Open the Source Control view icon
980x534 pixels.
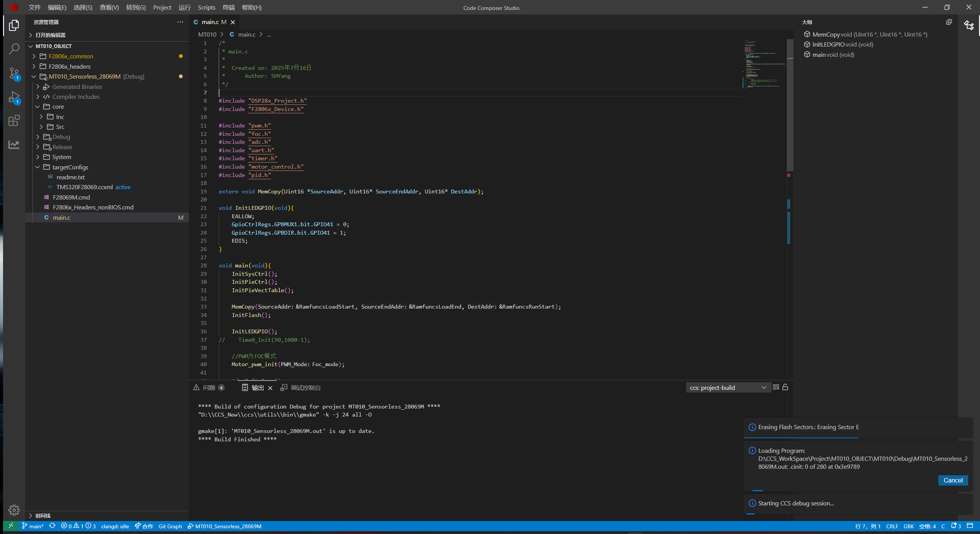[14, 73]
